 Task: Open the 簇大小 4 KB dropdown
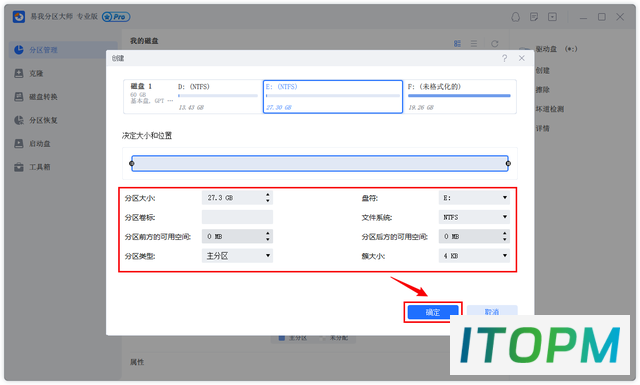(x=474, y=256)
